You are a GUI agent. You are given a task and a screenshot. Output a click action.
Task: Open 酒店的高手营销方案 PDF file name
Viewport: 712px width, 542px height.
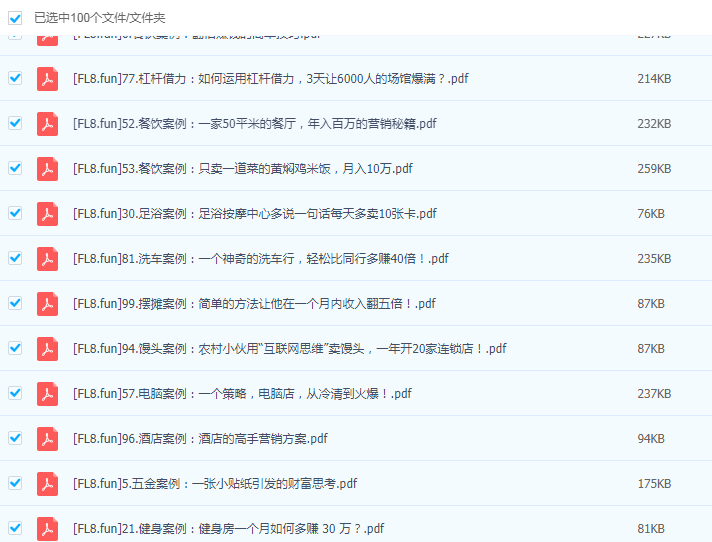pyautogui.click(x=200, y=439)
